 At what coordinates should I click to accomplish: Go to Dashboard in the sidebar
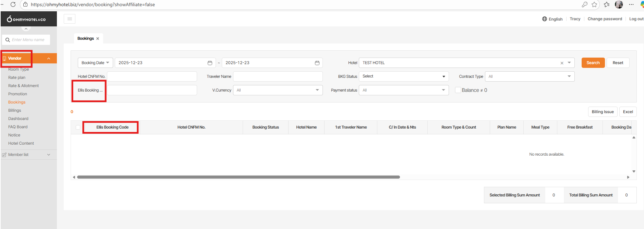pyautogui.click(x=18, y=119)
